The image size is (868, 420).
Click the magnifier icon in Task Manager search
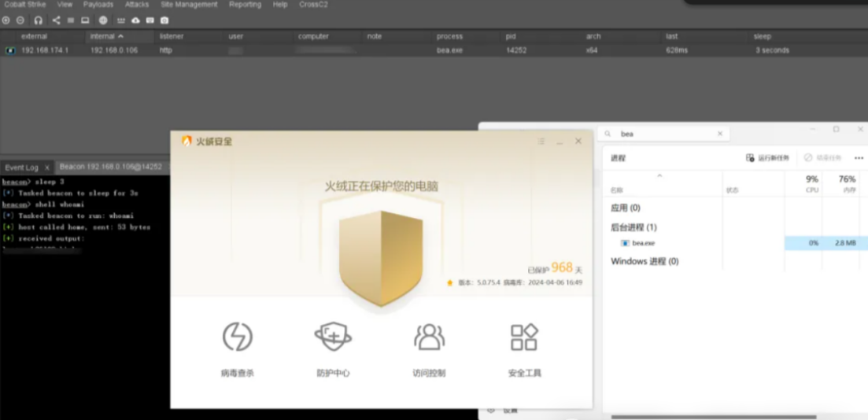pyautogui.click(x=608, y=134)
